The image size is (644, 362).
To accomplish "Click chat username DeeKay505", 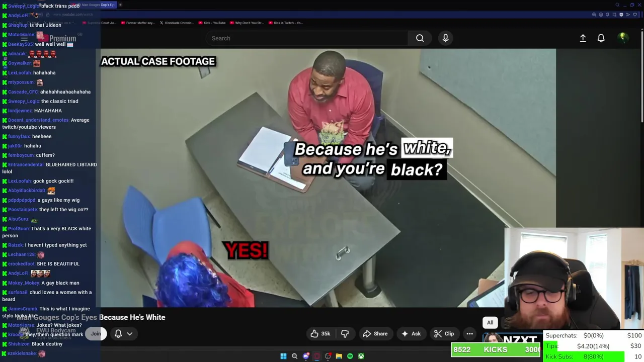I will 20,44.
